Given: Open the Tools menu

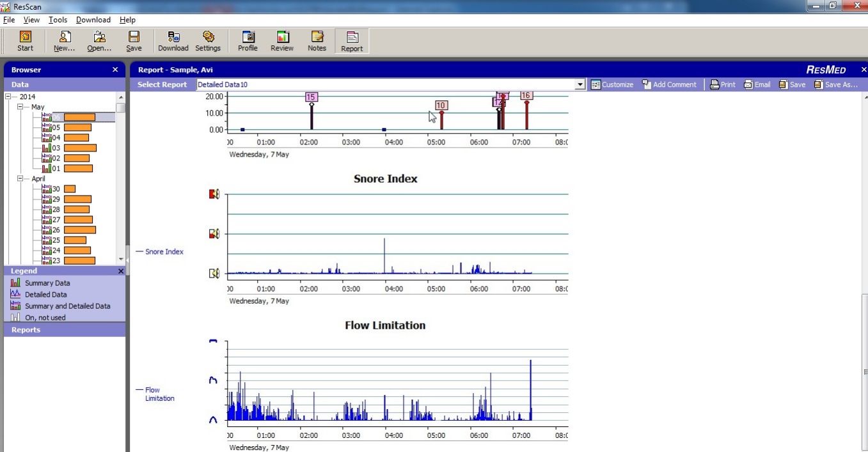Looking at the screenshot, I should pyautogui.click(x=58, y=20).
